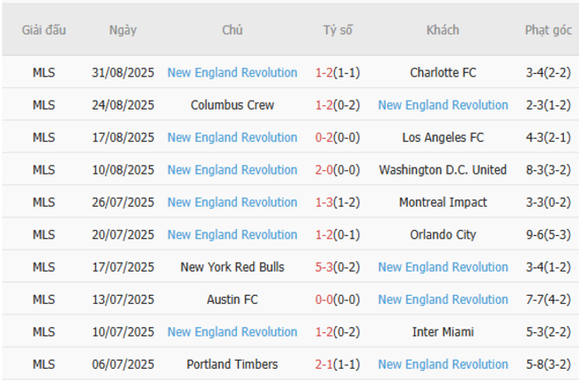Click the 2-0 score on 10/08/2025
579x392 pixels.
[324, 169]
